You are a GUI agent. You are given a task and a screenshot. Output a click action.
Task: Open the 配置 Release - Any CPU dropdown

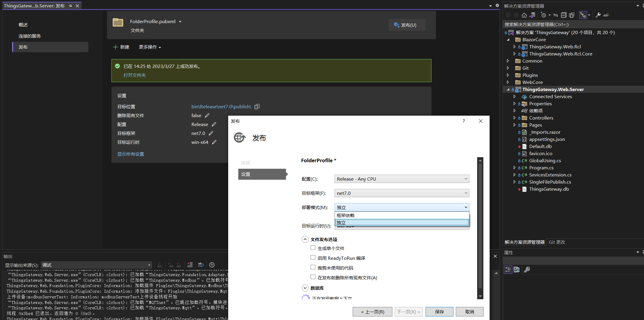click(x=402, y=179)
